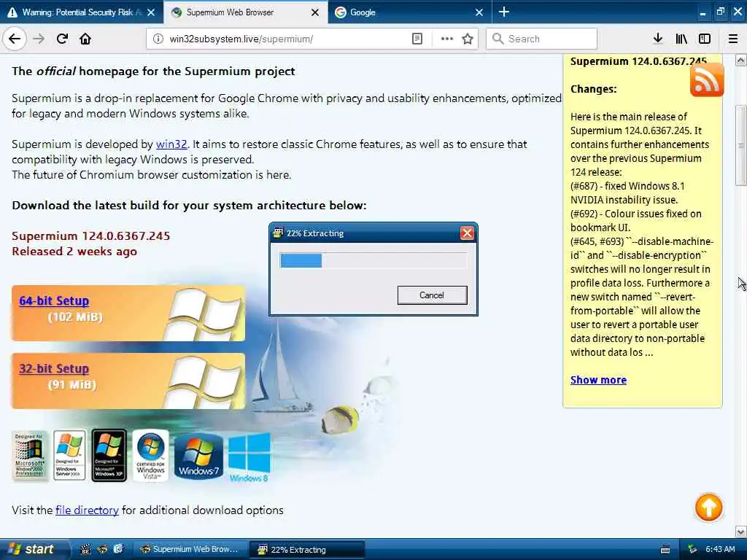This screenshot has height=560, width=747.
Task: Click the 6:43 AM taskbar clock
Action: pos(720,550)
